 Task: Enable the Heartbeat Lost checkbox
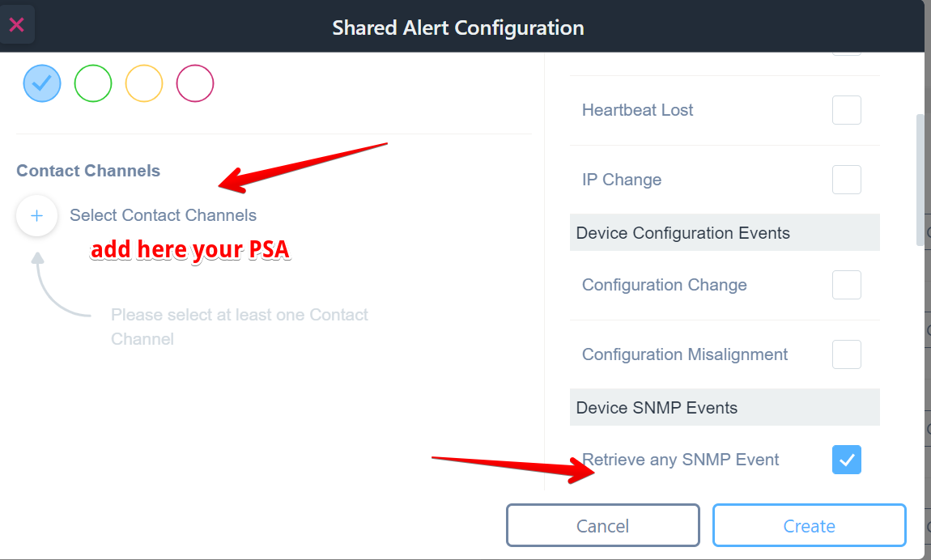tap(846, 110)
